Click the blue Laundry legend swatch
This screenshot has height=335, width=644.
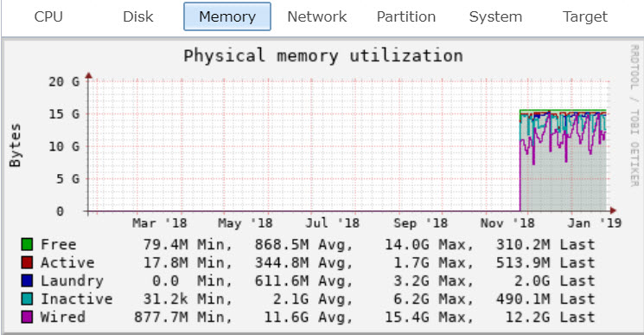[x=27, y=280]
